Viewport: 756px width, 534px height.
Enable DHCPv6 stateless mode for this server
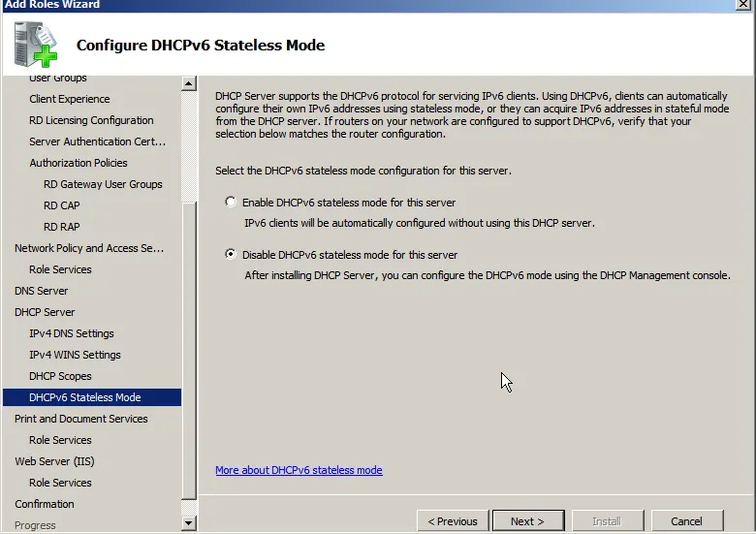coord(231,203)
